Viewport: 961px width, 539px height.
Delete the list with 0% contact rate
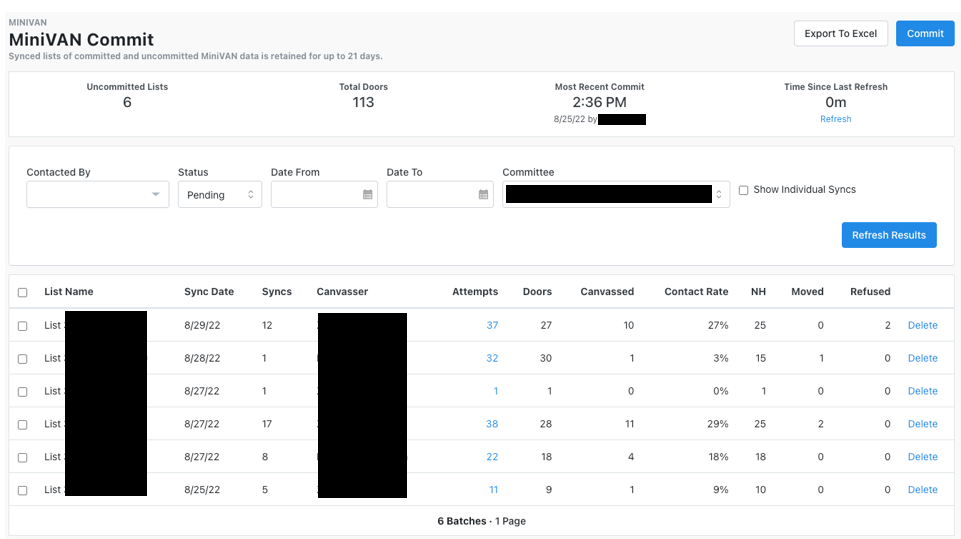[922, 391]
